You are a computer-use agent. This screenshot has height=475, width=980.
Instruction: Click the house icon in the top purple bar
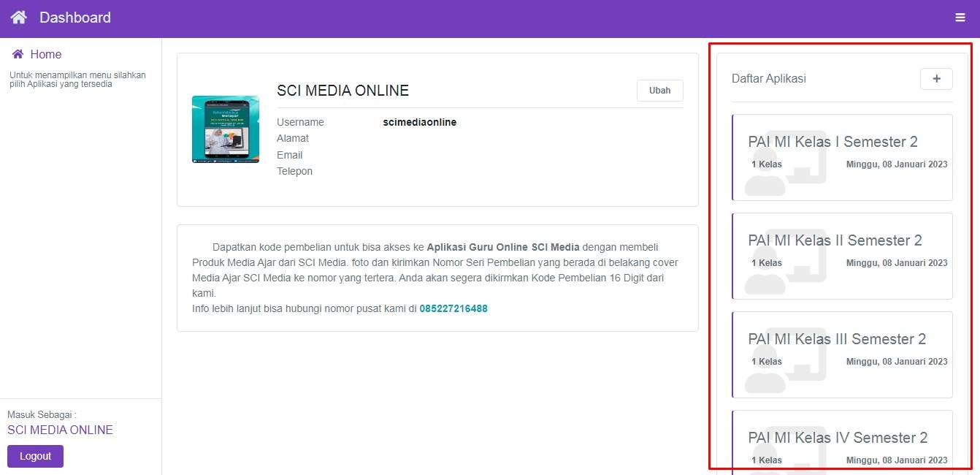(x=19, y=18)
